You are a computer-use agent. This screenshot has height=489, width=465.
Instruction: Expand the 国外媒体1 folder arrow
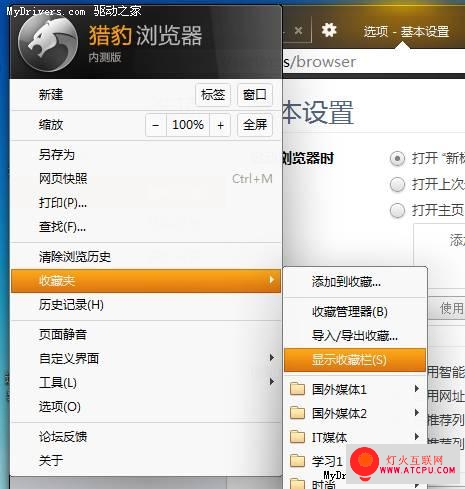417,388
